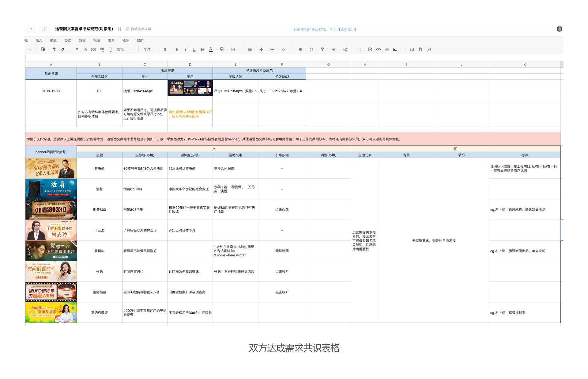588x379 pixels.
Task: Click the clear format eraser icon
Action: [63, 49]
